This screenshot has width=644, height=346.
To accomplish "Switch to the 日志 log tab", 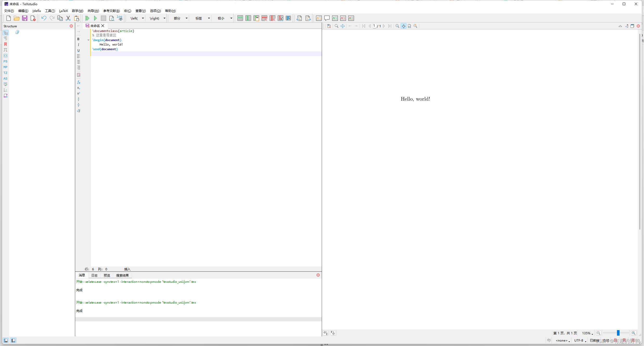I will [x=94, y=275].
